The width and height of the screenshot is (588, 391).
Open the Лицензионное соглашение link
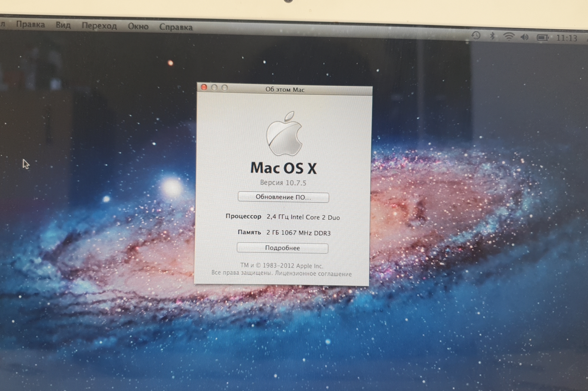coord(313,274)
